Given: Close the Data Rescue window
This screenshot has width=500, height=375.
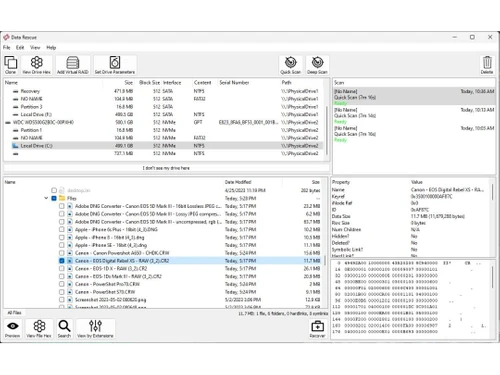Looking at the screenshot, I should coord(490,37).
